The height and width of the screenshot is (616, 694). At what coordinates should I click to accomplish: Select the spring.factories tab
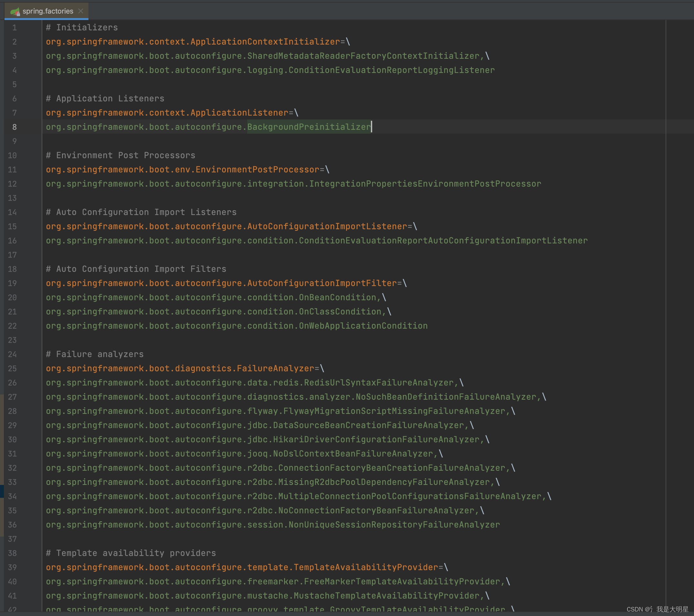47,11
